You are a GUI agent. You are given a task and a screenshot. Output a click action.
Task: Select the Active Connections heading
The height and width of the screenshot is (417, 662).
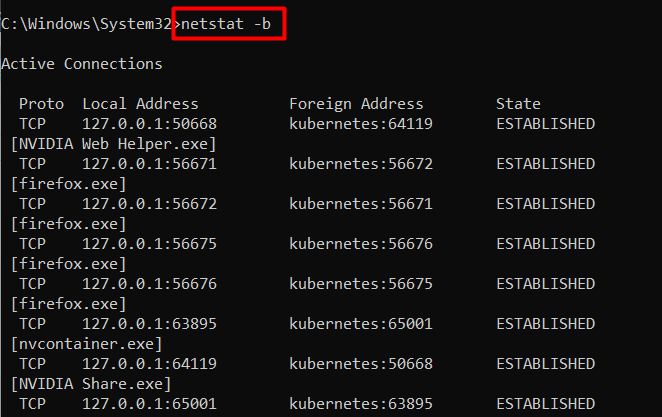click(82, 63)
